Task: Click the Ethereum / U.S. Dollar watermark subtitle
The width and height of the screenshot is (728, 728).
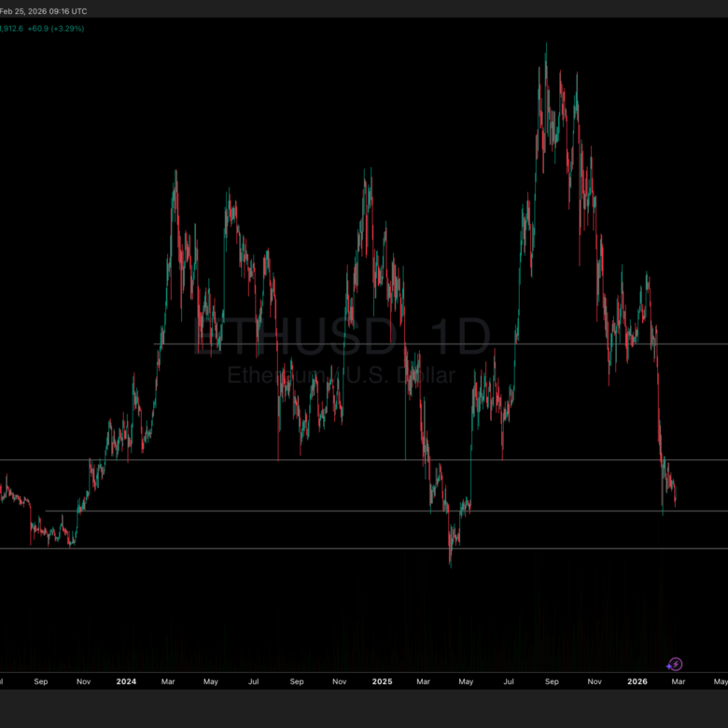Action: [342, 375]
